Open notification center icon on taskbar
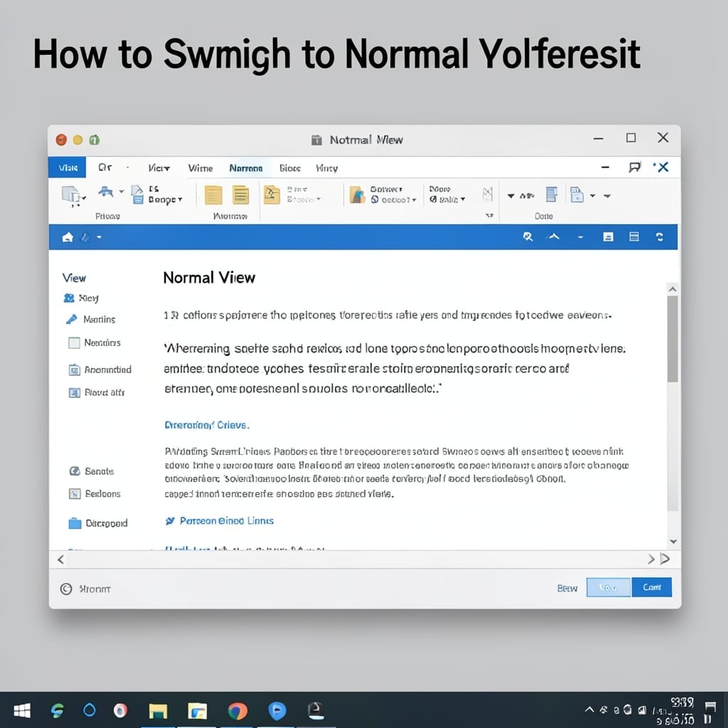The width and height of the screenshot is (728, 728). point(710,707)
